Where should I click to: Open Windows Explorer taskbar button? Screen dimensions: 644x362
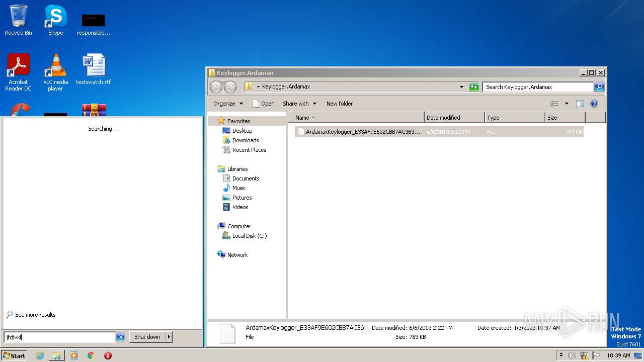57,355
